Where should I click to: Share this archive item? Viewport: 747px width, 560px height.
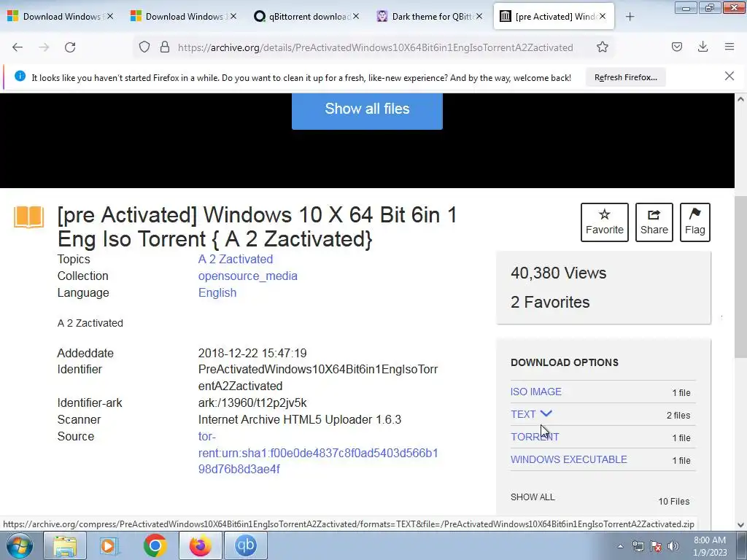pos(654,222)
